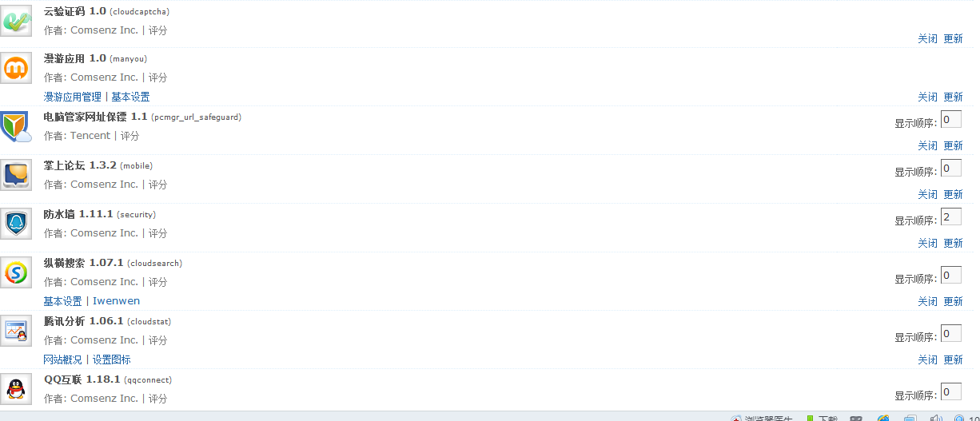This screenshot has width=980, height=421.
Task: Focus display order field for cloudsearch
Action: 950,276
